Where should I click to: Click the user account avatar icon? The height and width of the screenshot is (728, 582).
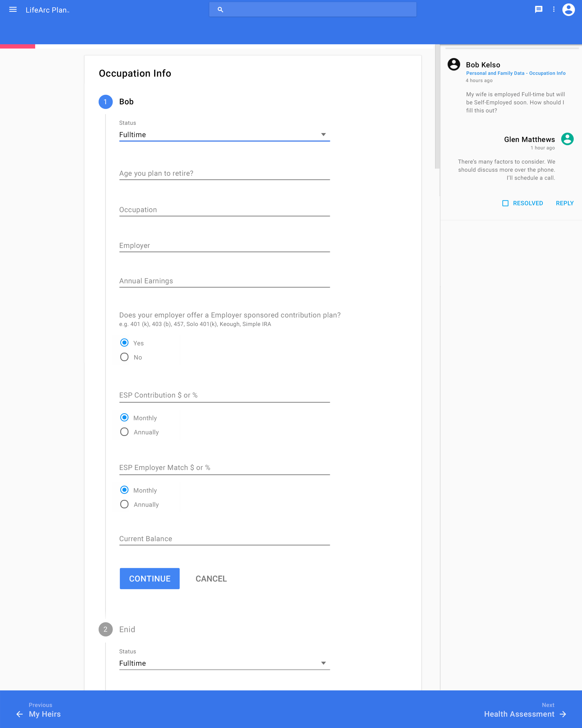[x=568, y=10]
